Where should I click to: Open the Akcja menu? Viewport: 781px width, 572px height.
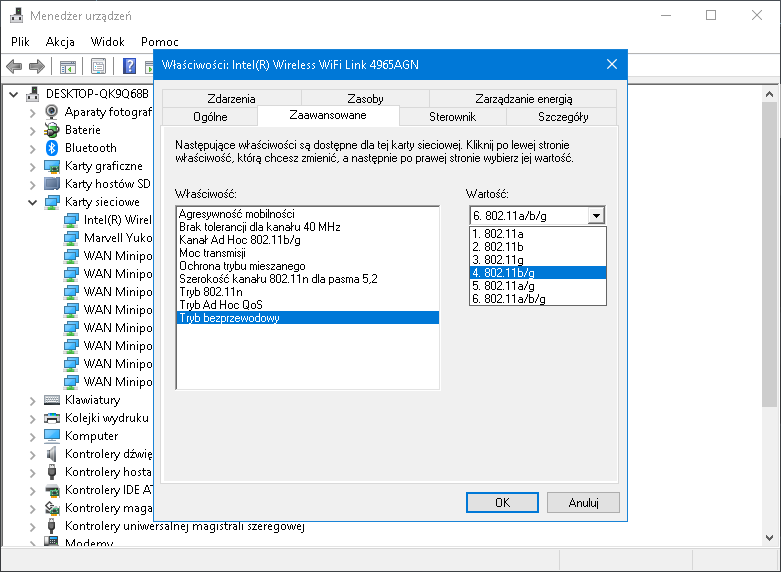click(60, 42)
